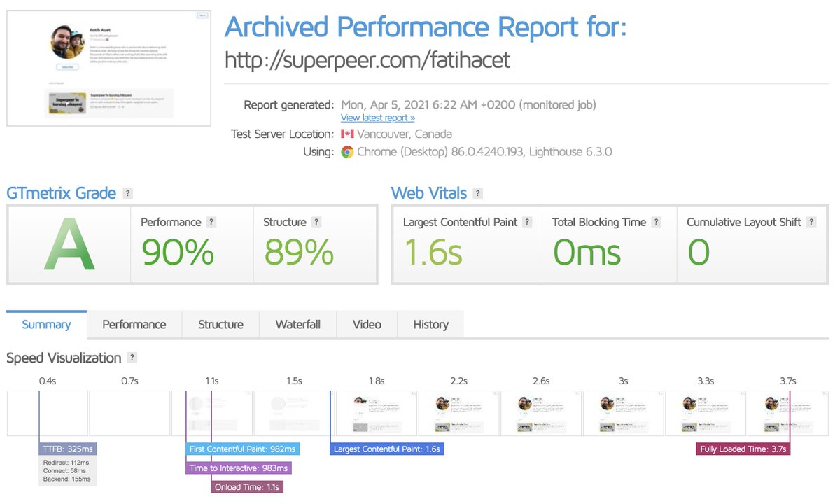Open the page screenshot thumbnail
840x504 pixels.
click(108, 68)
